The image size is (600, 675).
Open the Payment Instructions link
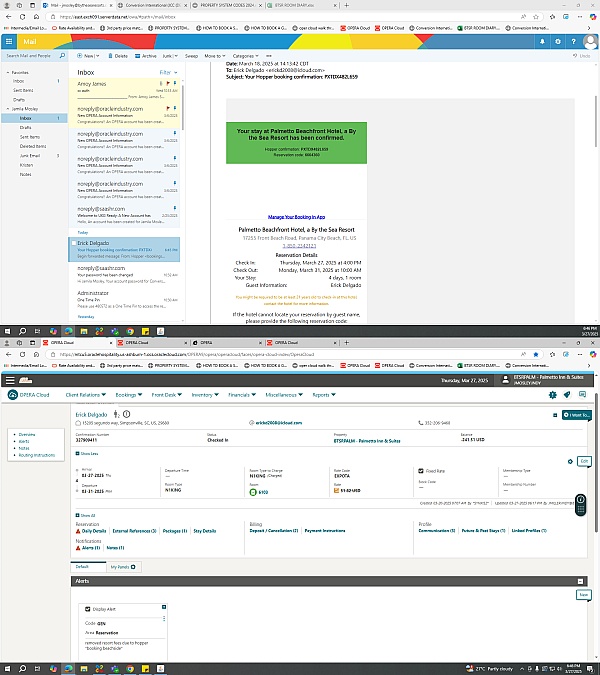[x=325, y=531]
